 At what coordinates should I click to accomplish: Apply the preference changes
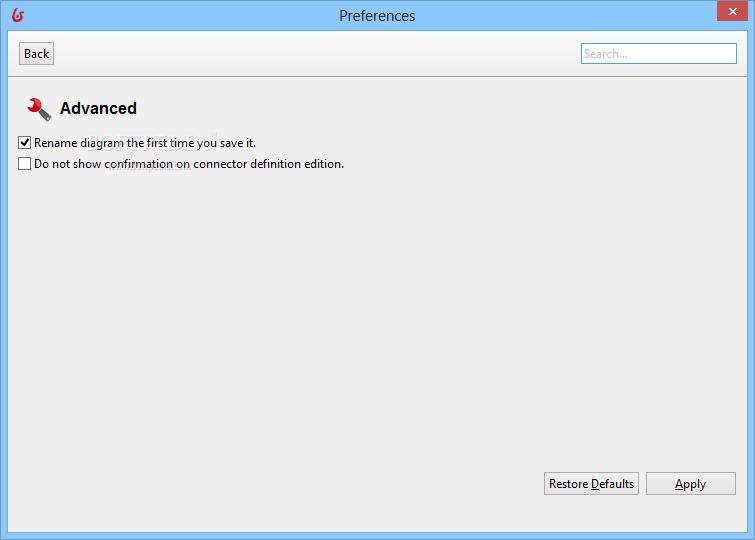(690, 484)
